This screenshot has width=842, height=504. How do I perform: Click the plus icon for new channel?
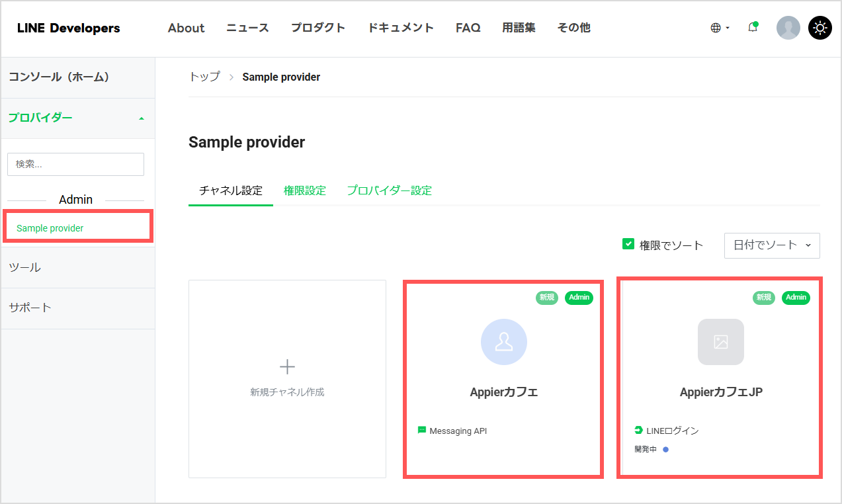(x=287, y=367)
